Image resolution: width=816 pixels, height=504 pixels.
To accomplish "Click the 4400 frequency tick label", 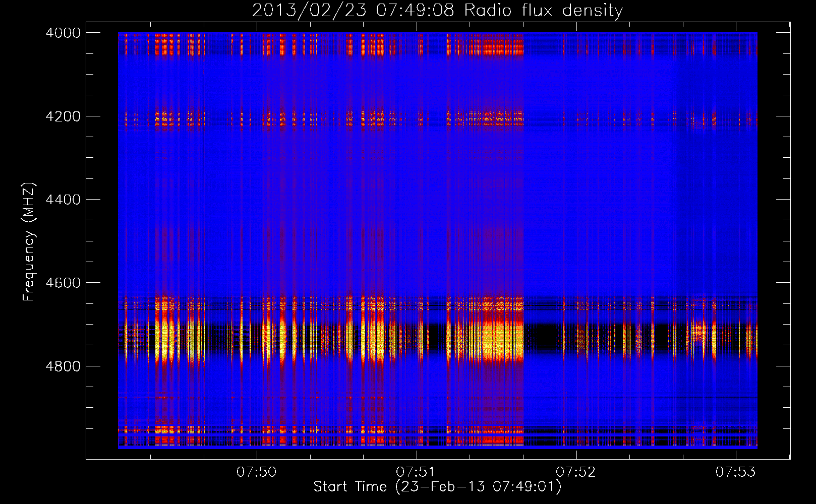I will coord(63,200).
